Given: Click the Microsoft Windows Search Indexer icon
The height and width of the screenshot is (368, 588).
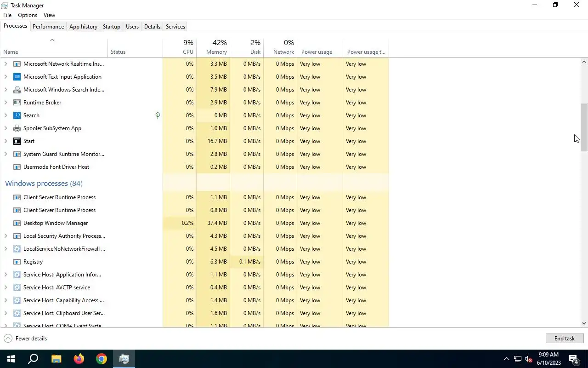Looking at the screenshot, I should (17, 90).
